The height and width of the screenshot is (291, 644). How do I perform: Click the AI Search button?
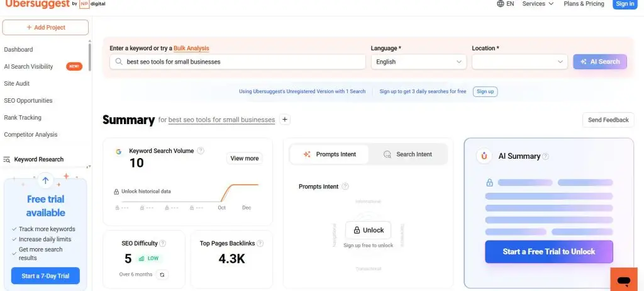tap(600, 62)
